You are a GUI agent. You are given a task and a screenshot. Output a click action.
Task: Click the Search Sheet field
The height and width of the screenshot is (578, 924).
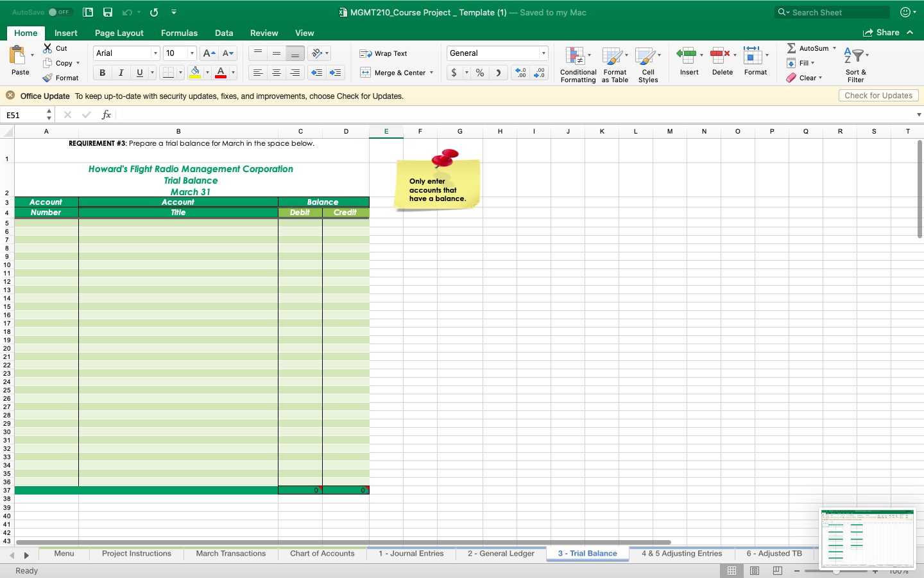pyautogui.click(x=832, y=12)
